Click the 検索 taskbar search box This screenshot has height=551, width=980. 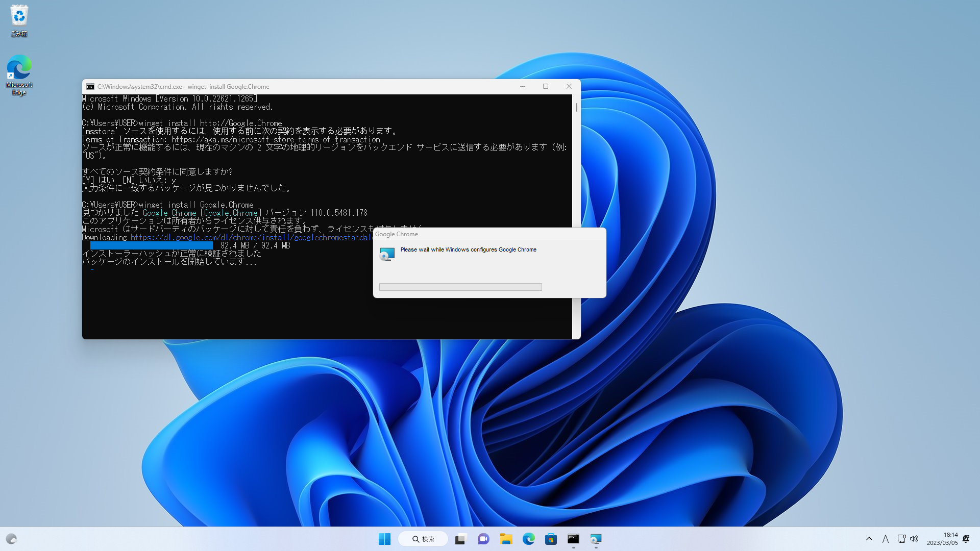(x=423, y=539)
